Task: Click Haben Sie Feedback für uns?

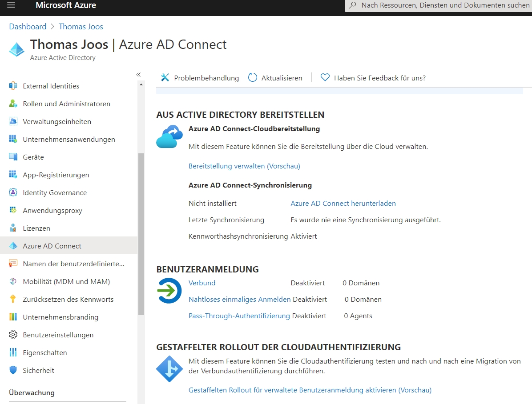Action: point(373,78)
